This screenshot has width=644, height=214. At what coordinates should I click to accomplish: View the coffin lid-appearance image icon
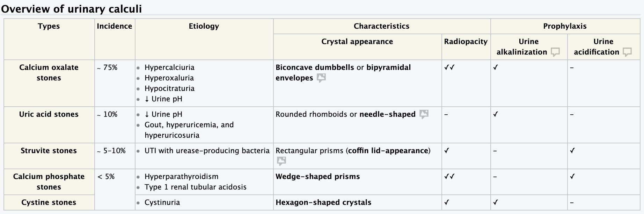pos(281,161)
